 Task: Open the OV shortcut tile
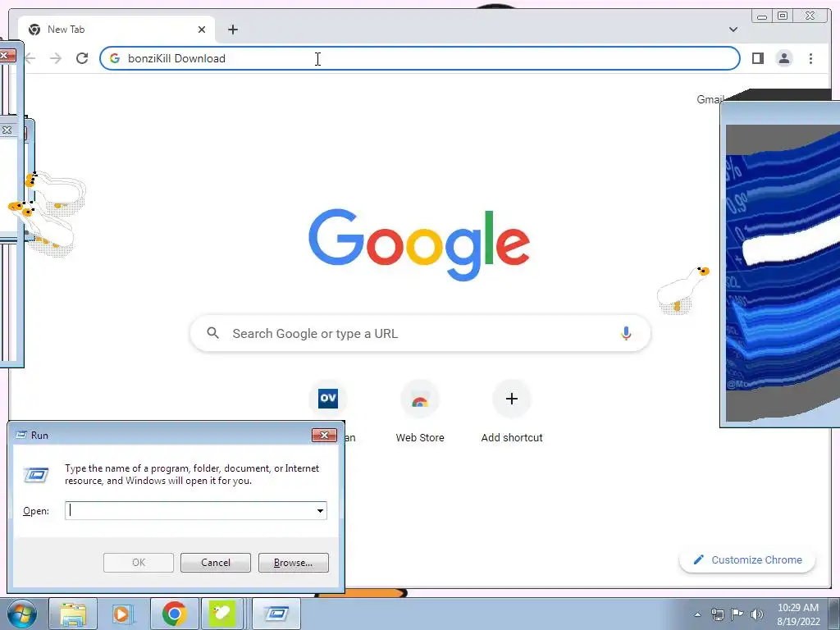[x=328, y=399]
